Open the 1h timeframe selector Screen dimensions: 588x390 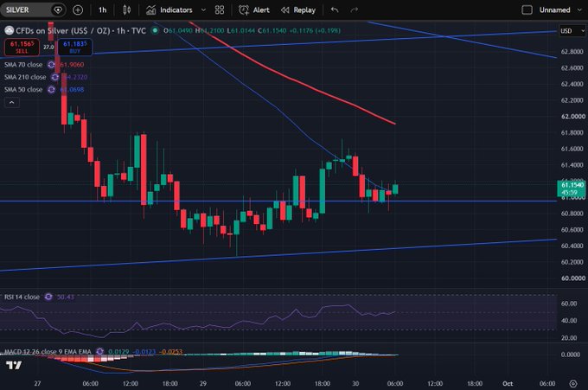pos(102,10)
